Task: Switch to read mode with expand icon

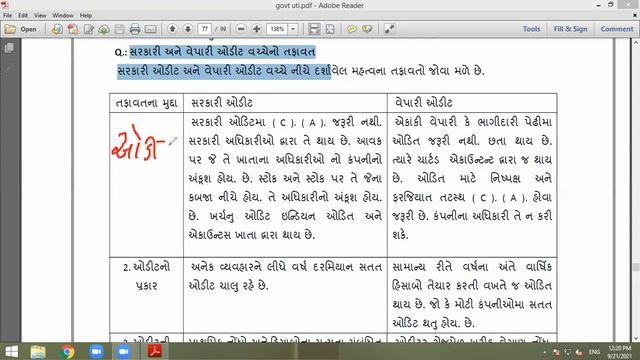Action: coord(389,29)
